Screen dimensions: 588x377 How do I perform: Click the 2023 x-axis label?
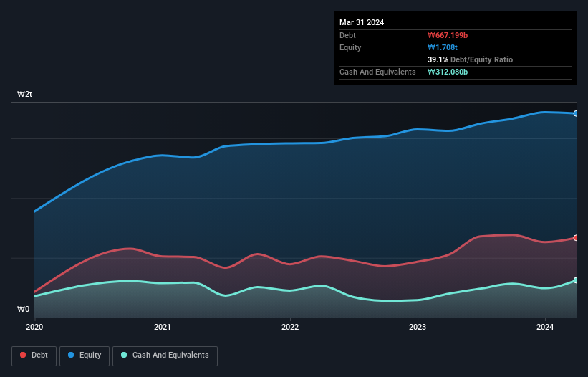coord(418,327)
